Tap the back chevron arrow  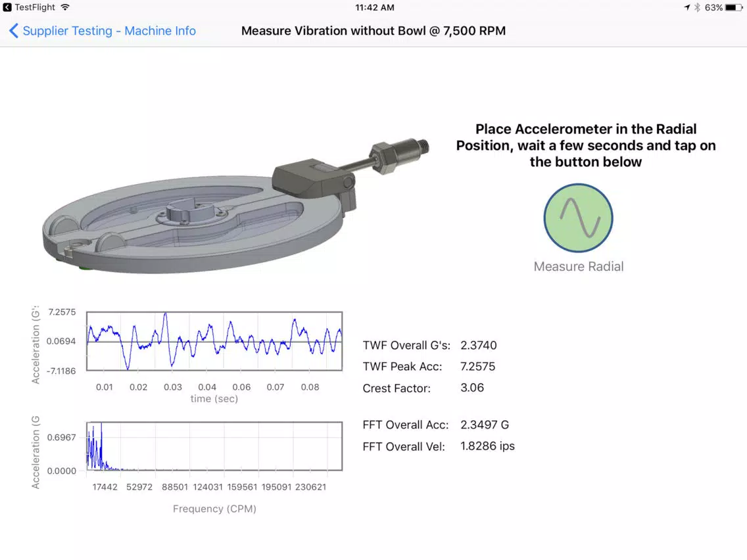(13, 31)
